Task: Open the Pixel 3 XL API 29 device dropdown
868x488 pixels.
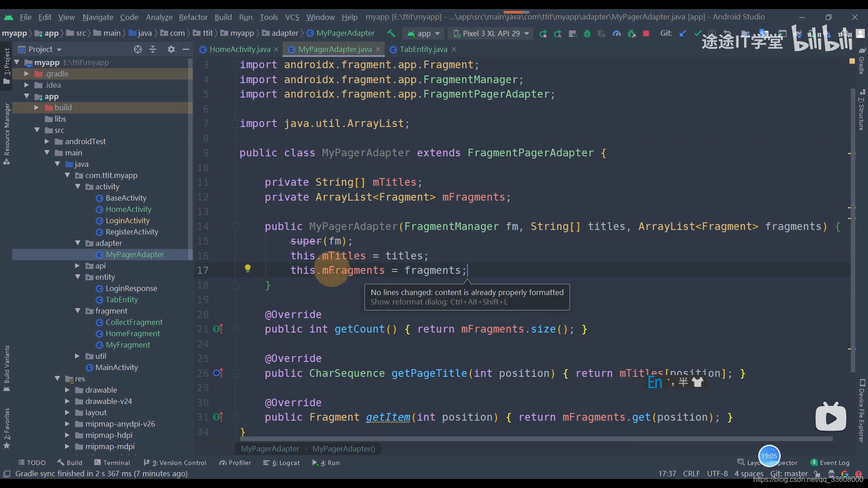Action: [491, 33]
